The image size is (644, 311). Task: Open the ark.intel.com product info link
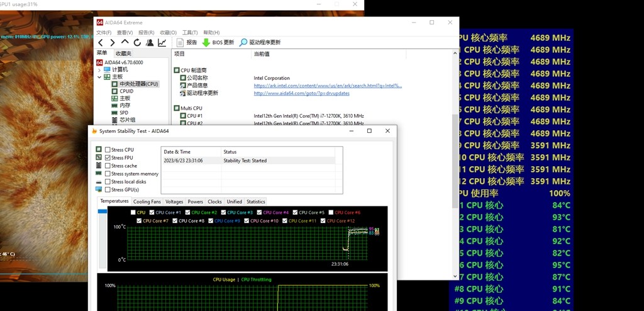coord(327,86)
